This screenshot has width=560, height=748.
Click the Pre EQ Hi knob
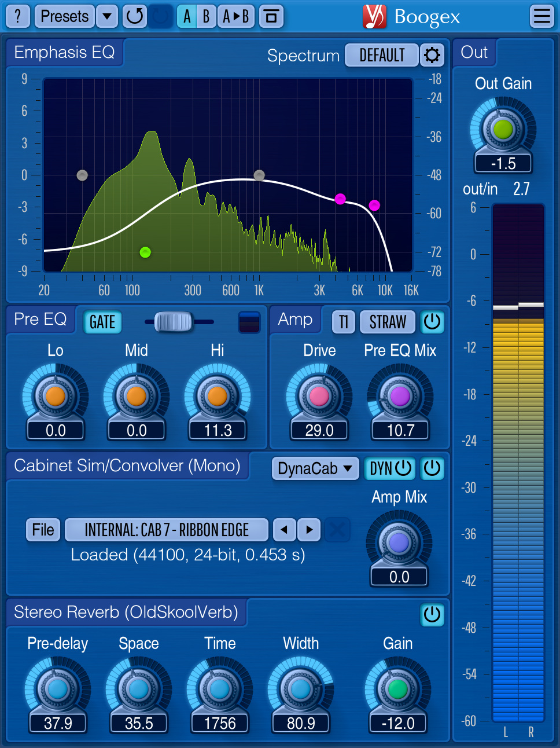[x=218, y=396]
